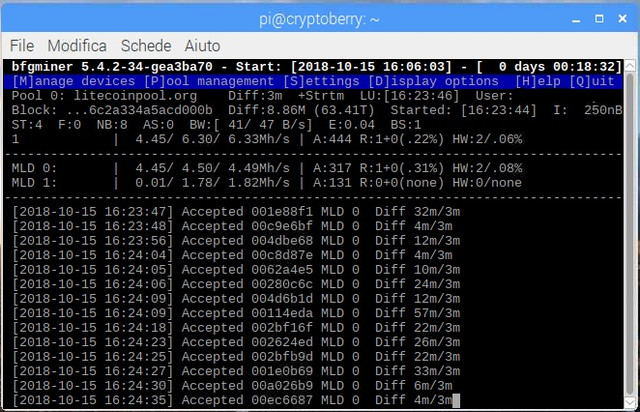The width and height of the screenshot is (640, 412).
Task: Click log line with share 00114eda
Action: (x=236, y=313)
